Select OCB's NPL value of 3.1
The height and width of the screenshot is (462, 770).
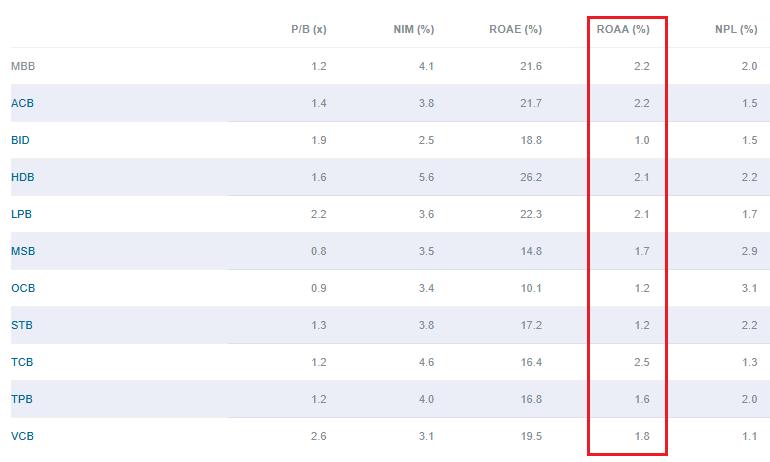point(749,288)
